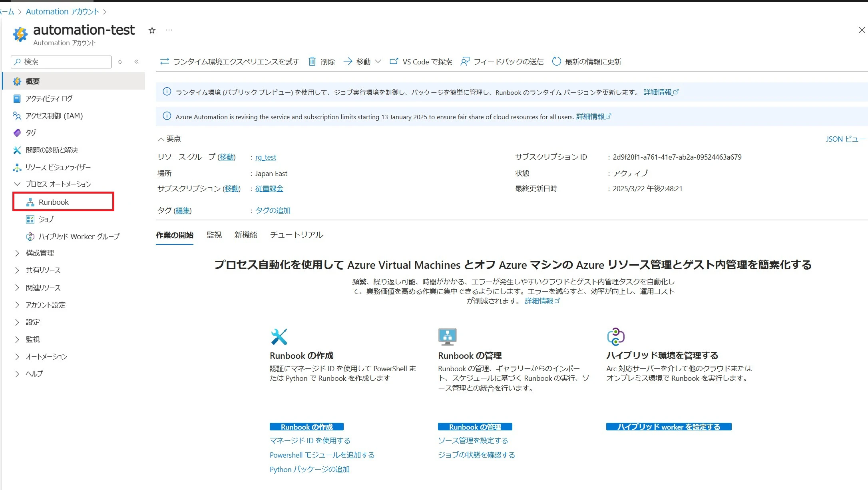The image size is (868, 490).
Task: Select subscription ID value 2d9f28f1-a761-41e7-ab2a-89524463a679
Action: coord(677,157)
